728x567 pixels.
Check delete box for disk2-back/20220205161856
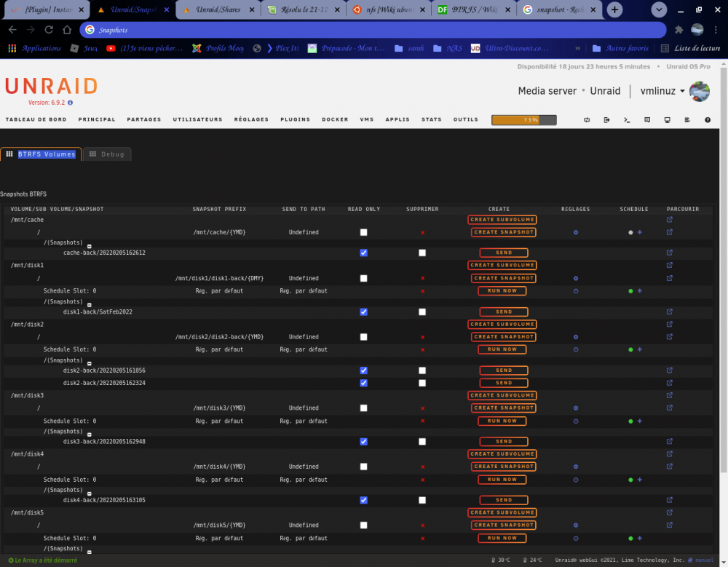(422, 370)
